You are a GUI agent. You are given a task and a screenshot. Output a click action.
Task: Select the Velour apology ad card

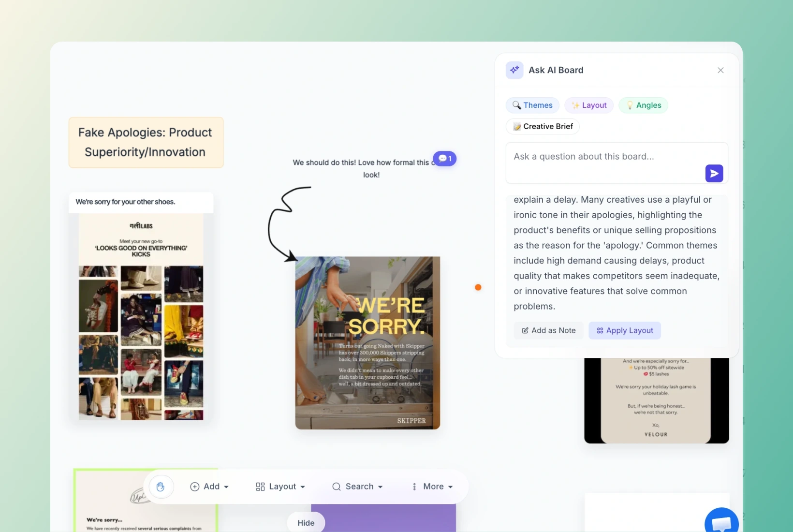coord(656,400)
